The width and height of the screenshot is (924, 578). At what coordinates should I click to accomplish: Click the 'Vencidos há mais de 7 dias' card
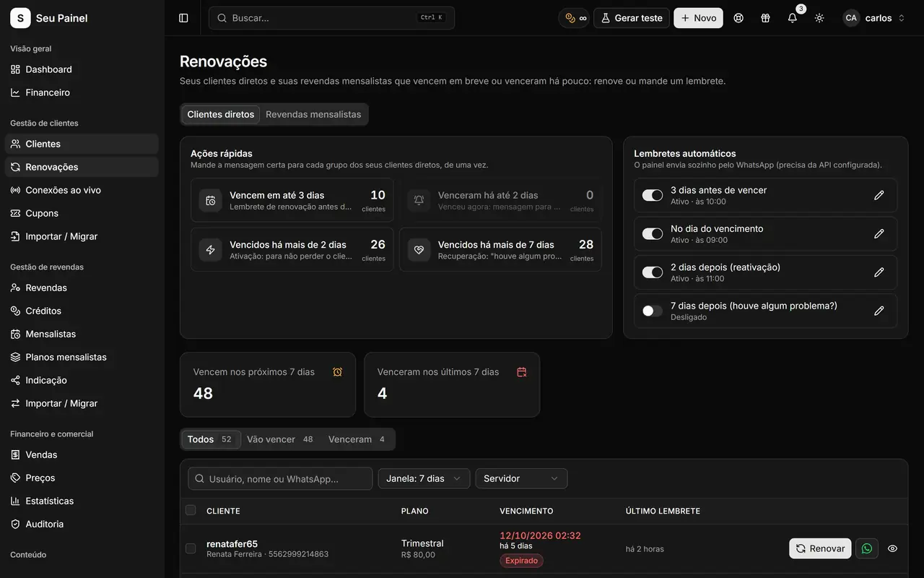tap(500, 249)
